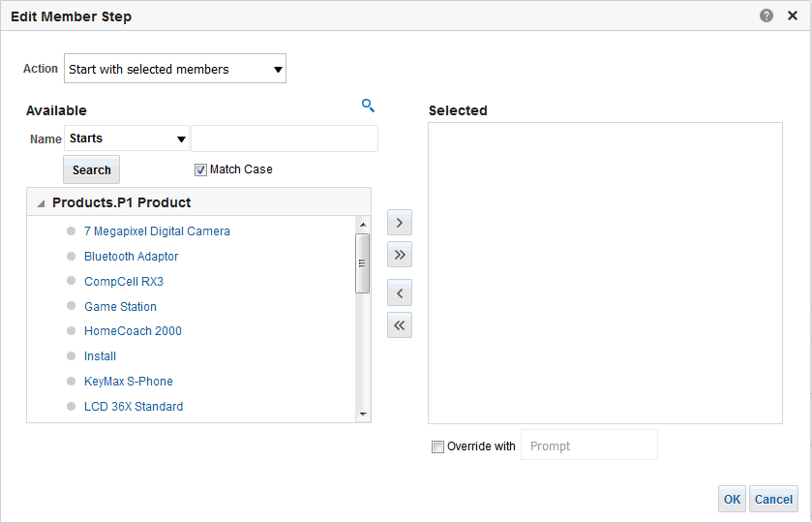Click bullet icon beside Game Station
Screen dimensions: 812x523
pos(72,306)
